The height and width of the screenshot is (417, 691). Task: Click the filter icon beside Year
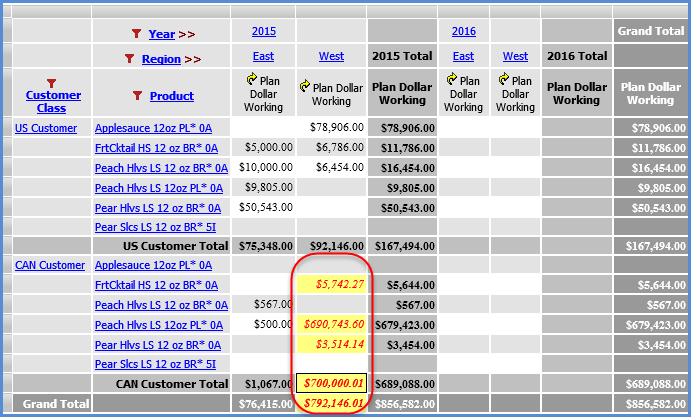pyautogui.click(x=136, y=33)
